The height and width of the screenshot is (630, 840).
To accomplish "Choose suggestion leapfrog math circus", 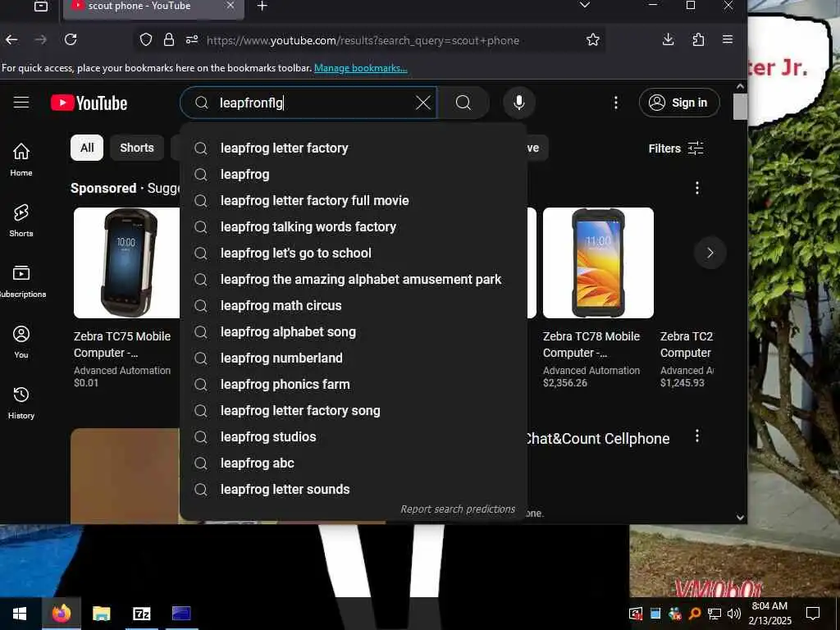I will point(354,306).
